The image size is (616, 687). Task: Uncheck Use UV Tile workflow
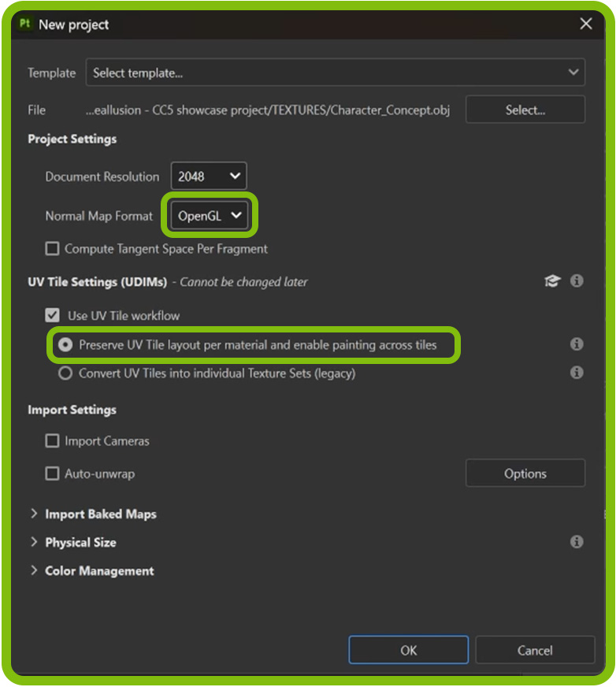click(53, 315)
